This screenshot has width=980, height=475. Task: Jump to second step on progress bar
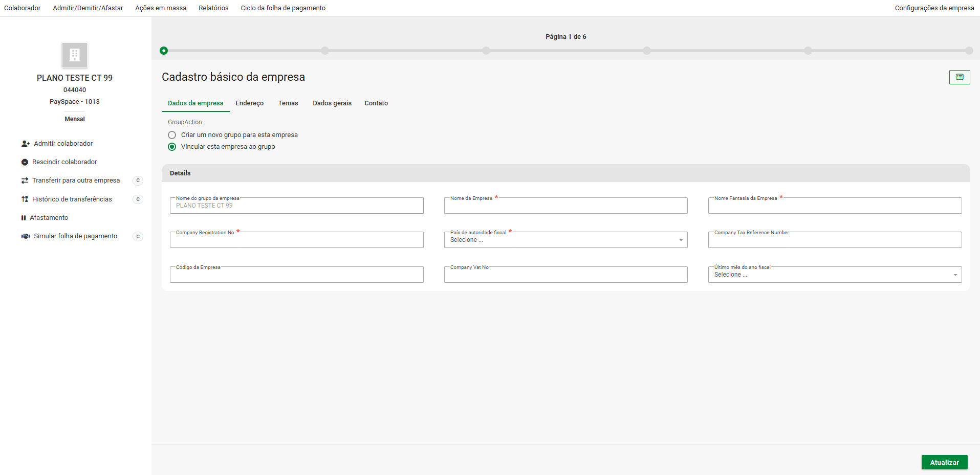click(x=325, y=51)
